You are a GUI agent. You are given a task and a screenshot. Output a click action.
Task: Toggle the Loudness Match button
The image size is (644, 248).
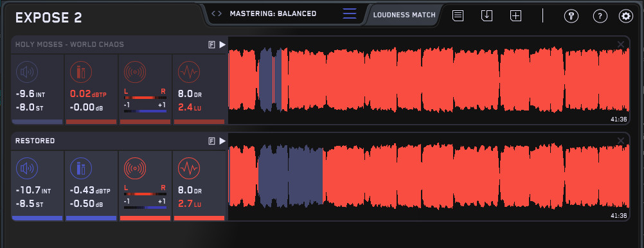tap(404, 15)
